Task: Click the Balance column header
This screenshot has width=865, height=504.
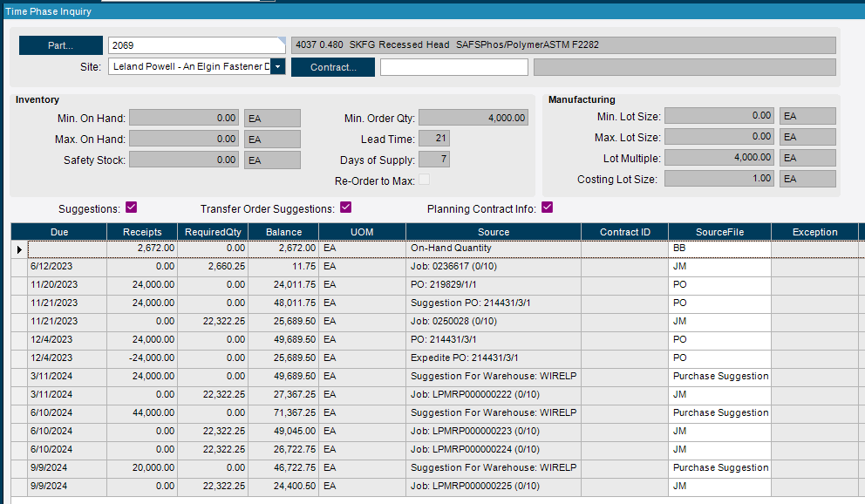Action: click(283, 232)
